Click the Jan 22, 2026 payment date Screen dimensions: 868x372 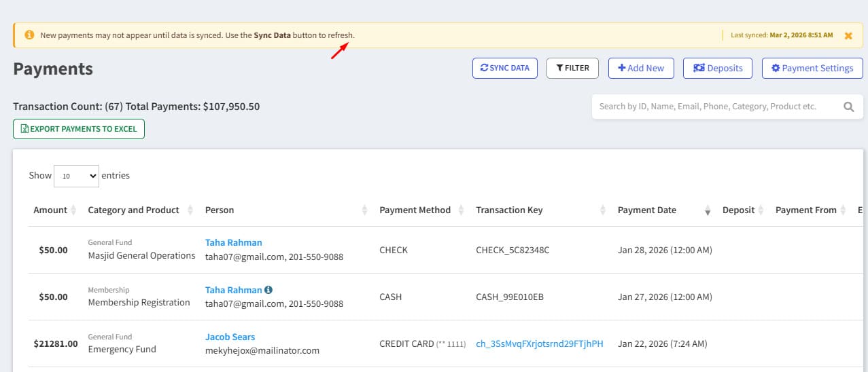(x=663, y=343)
